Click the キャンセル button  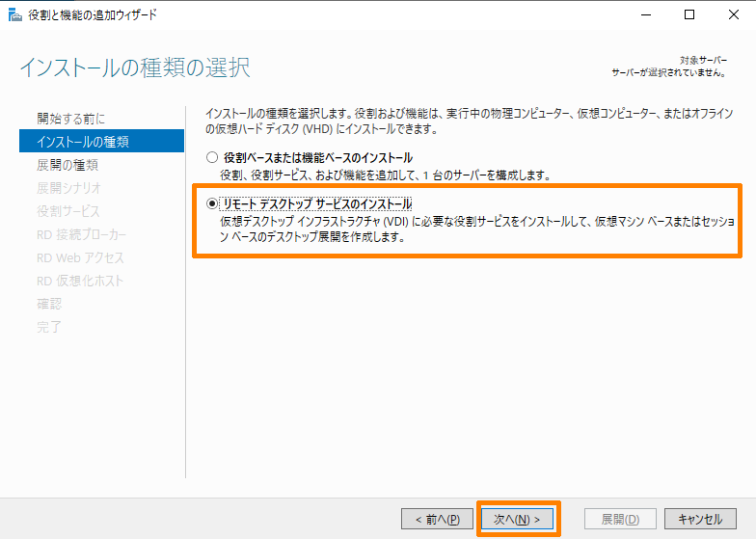[700, 519]
